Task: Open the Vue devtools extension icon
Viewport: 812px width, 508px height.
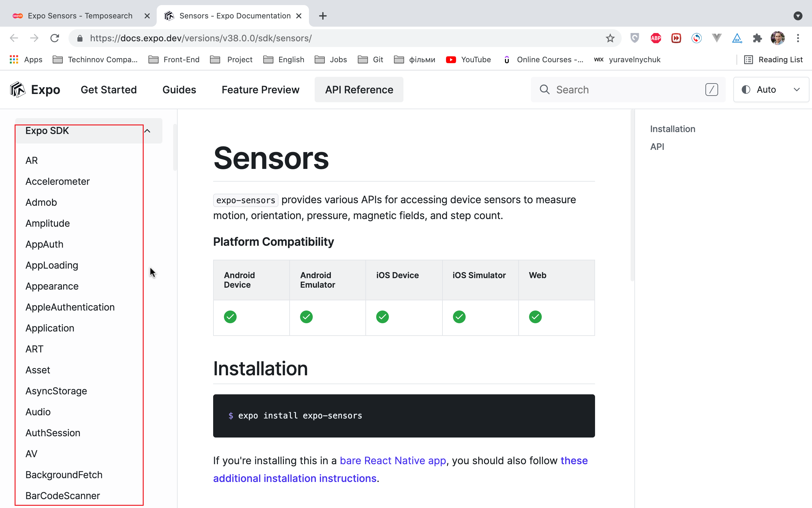Action: 717,38
